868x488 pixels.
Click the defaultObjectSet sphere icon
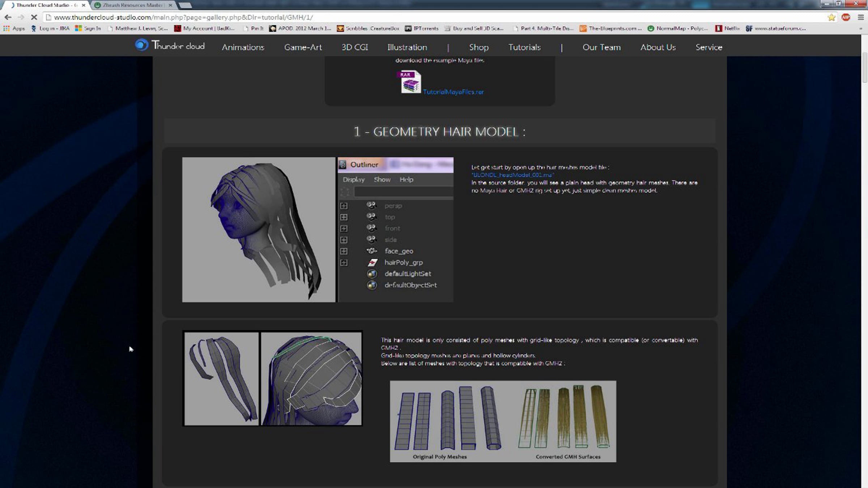click(372, 285)
